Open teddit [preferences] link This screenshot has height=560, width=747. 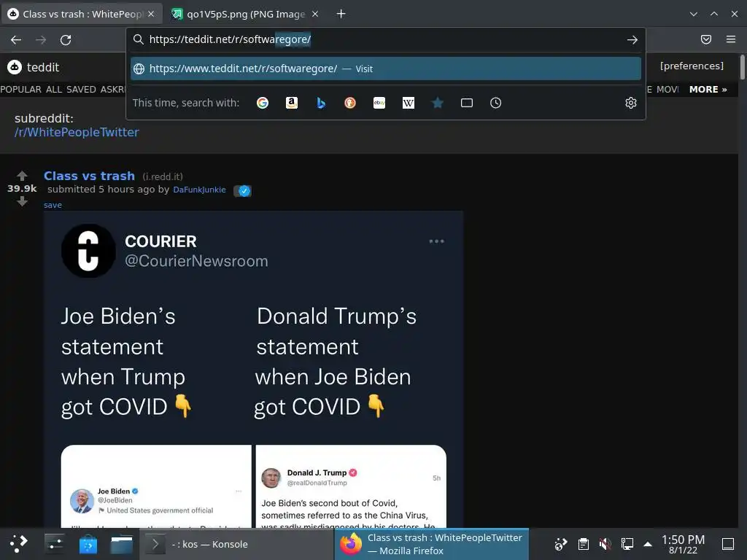(x=692, y=66)
